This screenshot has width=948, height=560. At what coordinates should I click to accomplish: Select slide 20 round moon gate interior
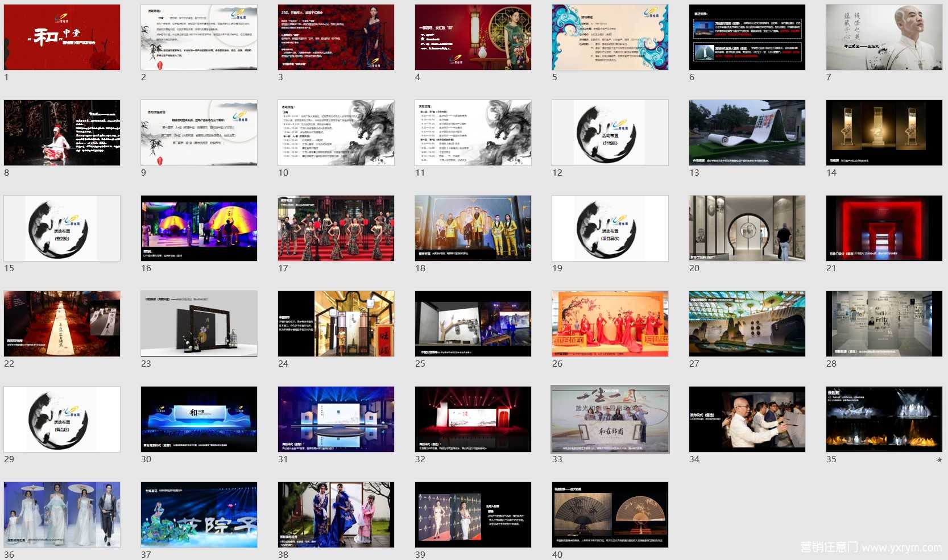tap(747, 229)
